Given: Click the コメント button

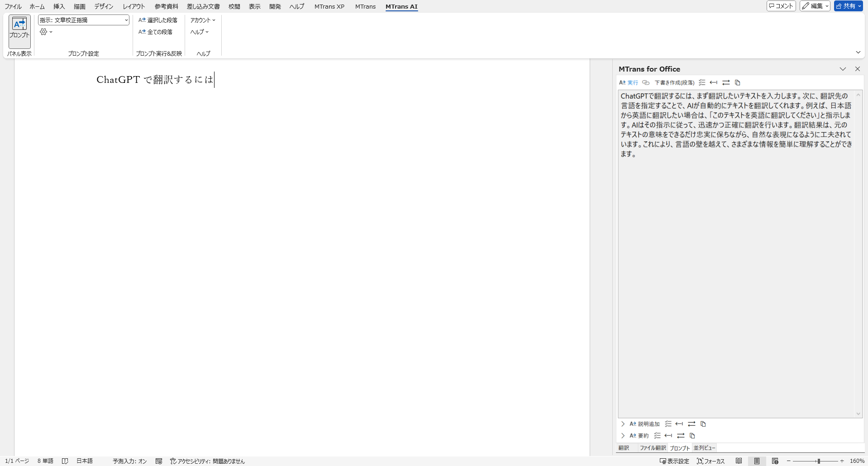Looking at the screenshot, I should 781,6.
